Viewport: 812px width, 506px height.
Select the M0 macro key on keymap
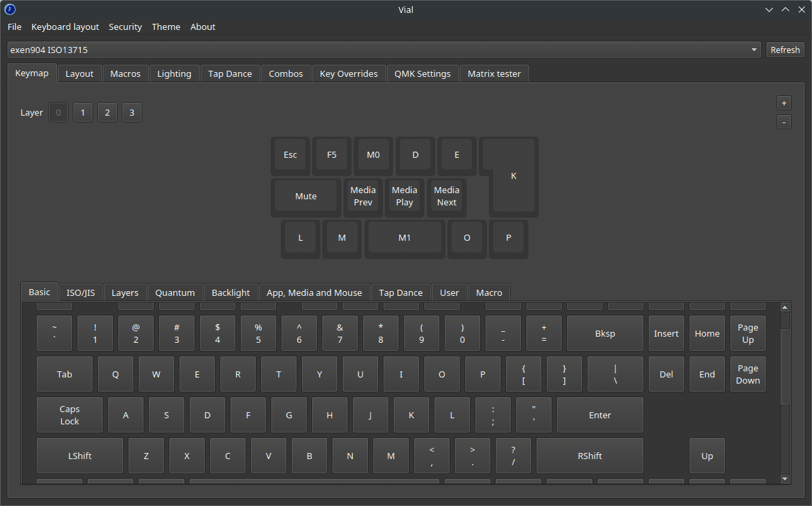coord(373,155)
